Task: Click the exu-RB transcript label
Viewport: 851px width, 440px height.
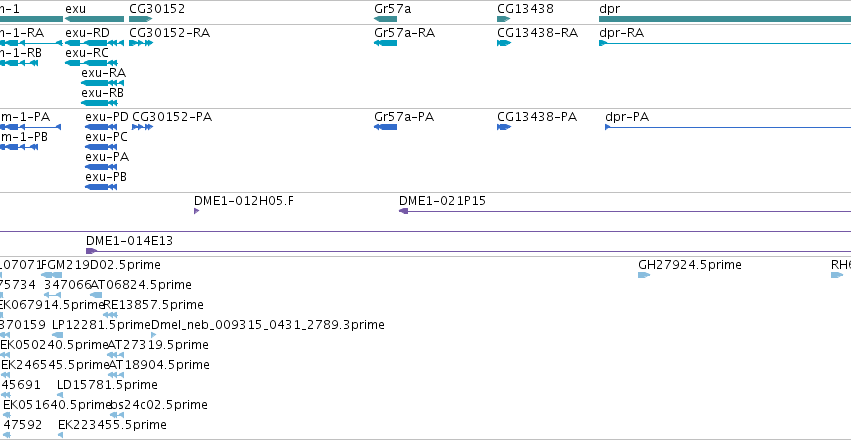Action: click(x=103, y=93)
